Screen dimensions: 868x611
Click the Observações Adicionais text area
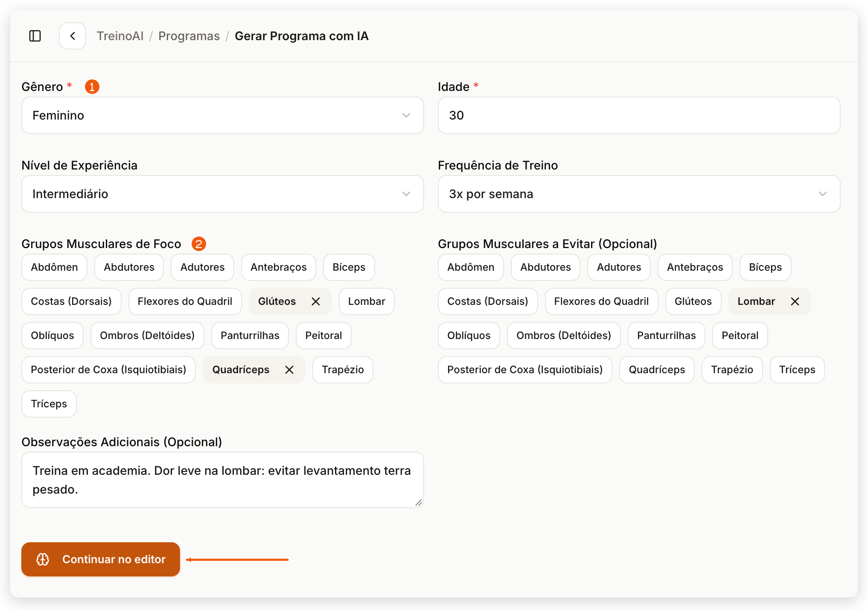[x=222, y=480]
